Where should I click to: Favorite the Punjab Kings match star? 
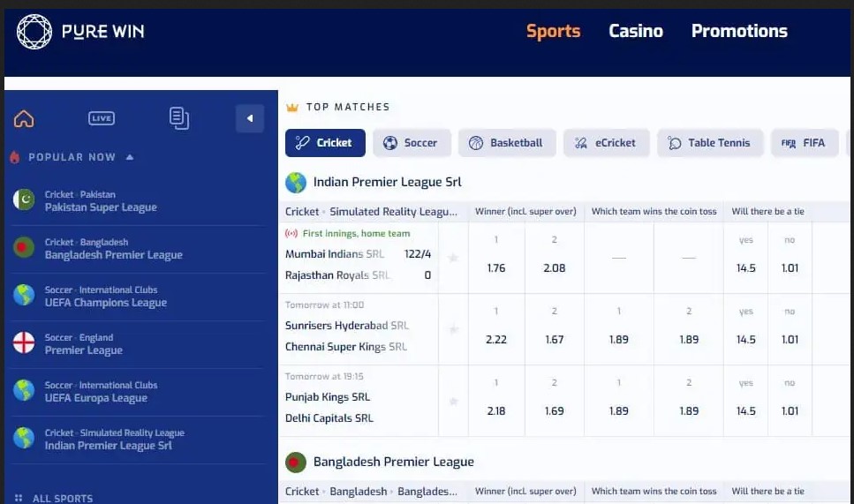453,401
